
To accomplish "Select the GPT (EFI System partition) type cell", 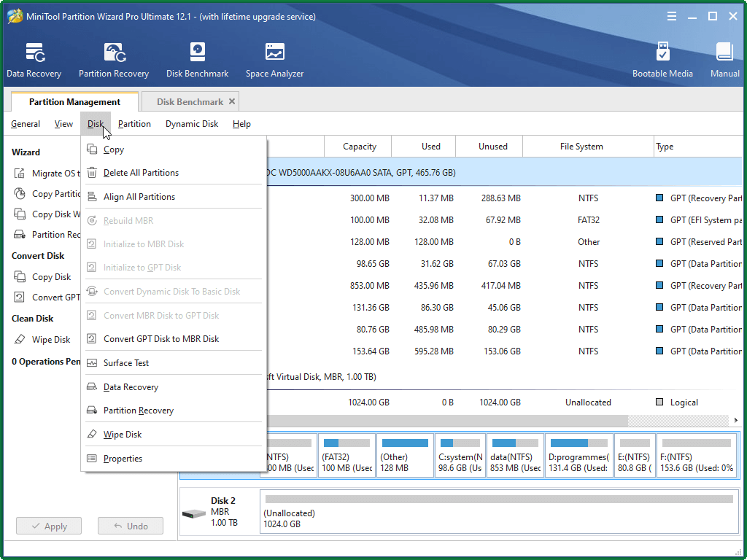I will point(700,220).
